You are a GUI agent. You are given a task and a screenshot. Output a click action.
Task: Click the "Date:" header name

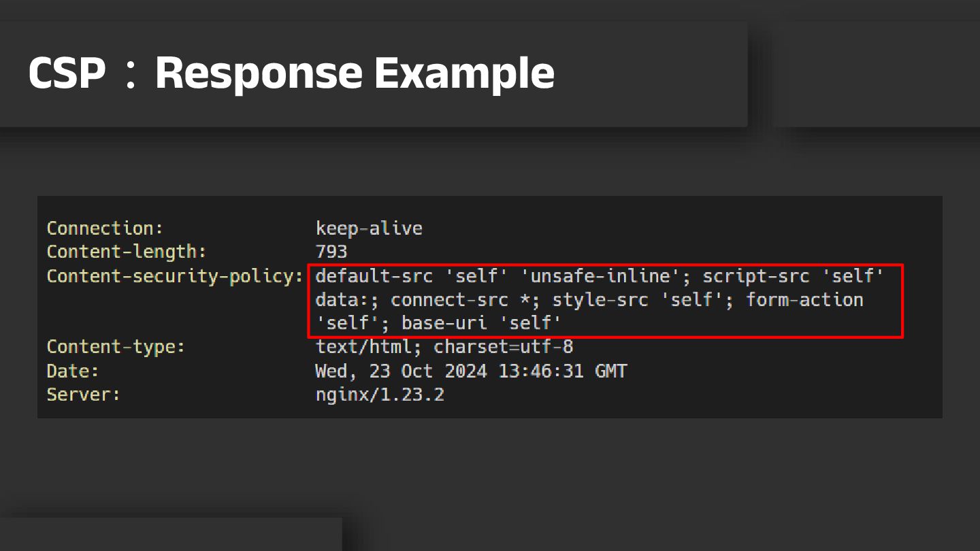tap(73, 371)
